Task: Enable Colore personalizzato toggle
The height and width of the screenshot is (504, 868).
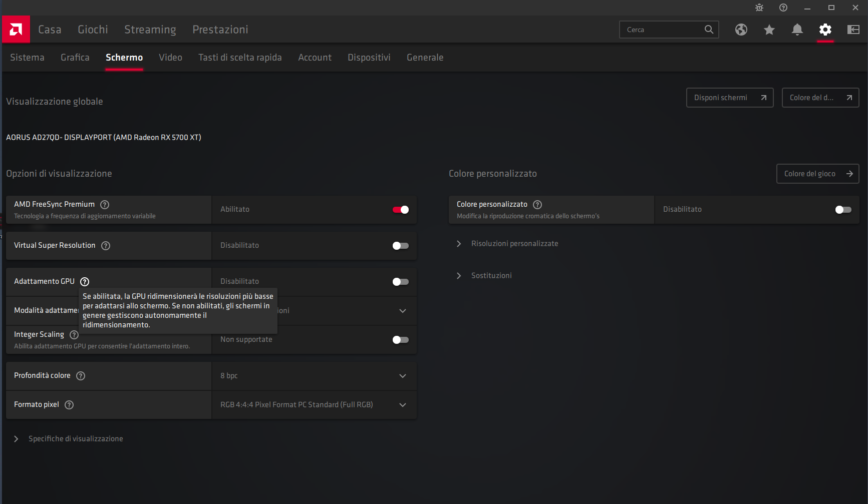Action: (x=843, y=209)
